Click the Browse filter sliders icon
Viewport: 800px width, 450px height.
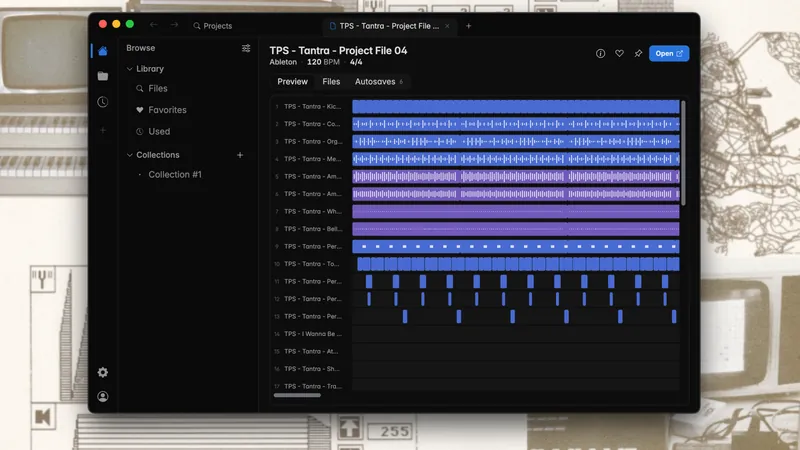(x=246, y=48)
